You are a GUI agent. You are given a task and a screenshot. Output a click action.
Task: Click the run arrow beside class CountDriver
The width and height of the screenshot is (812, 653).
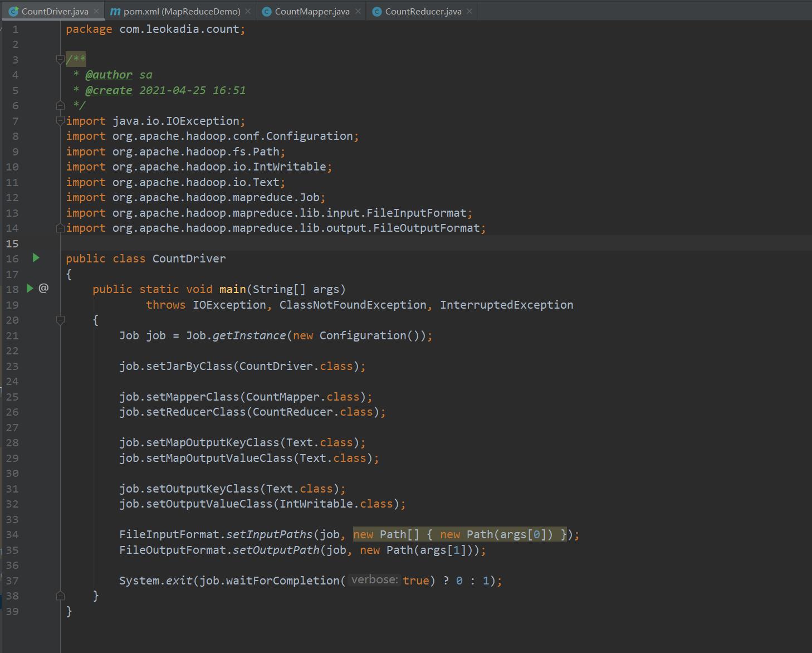pos(36,258)
